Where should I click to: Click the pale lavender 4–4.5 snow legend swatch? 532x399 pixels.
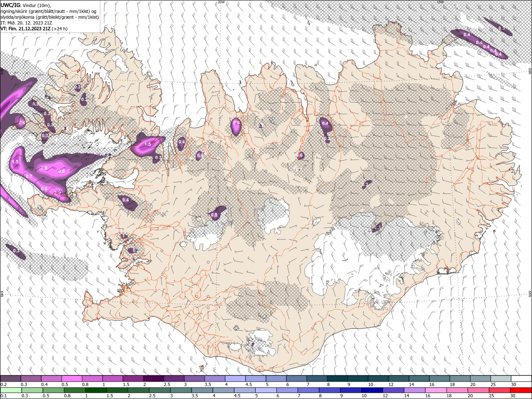(x=234, y=379)
